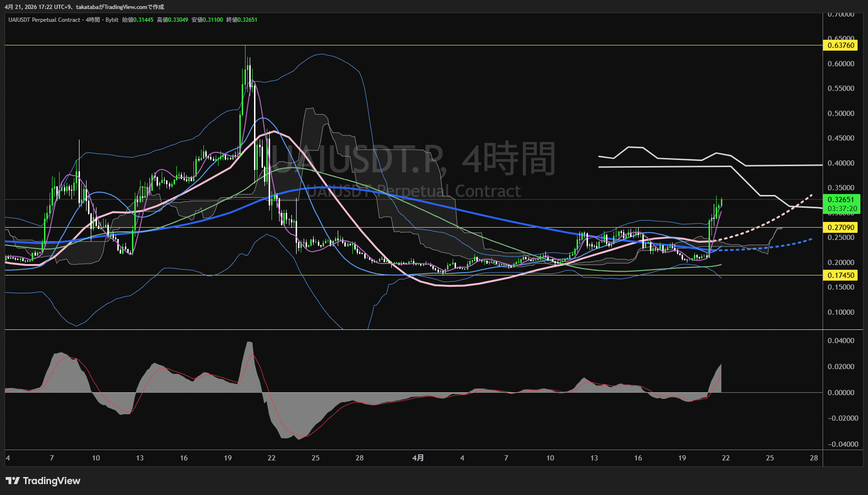Click the 0.04000 tick on indicator axis
Viewport: 868px width, 495px height.
coord(841,341)
